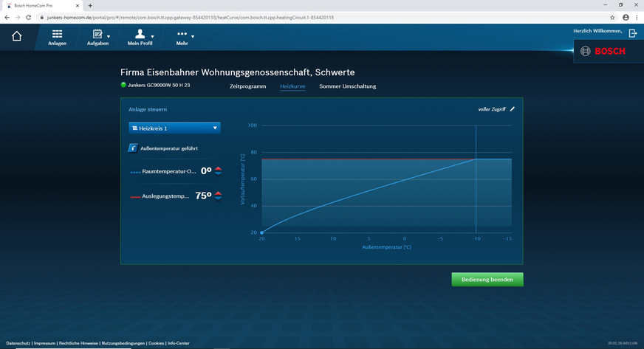The height and width of the screenshot is (349, 644).
Task: Click the Firma Eisenbahner Wohnungsgenossenschaft title
Action: [237, 72]
